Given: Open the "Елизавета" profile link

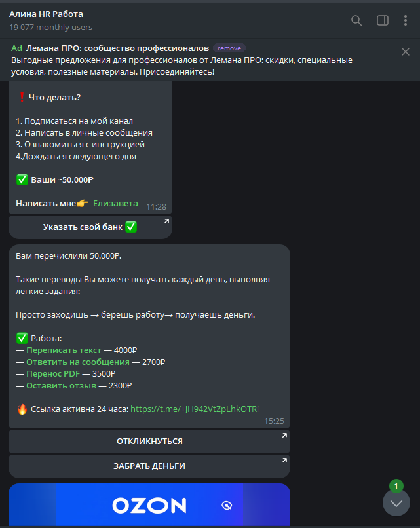Looking at the screenshot, I should 115,203.
